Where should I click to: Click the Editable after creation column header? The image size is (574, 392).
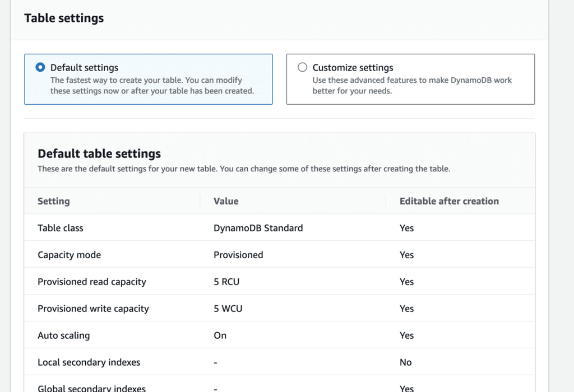(x=449, y=201)
